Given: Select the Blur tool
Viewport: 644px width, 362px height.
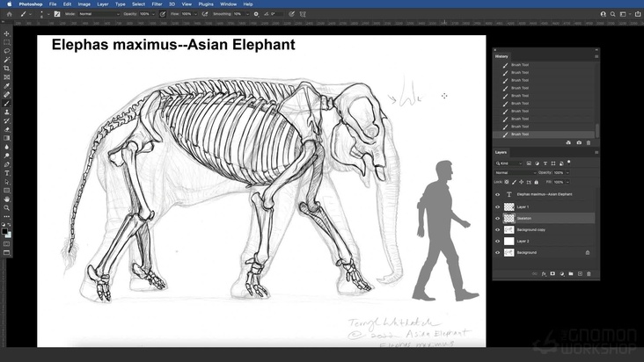Looking at the screenshot, I should click(x=6, y=147).
